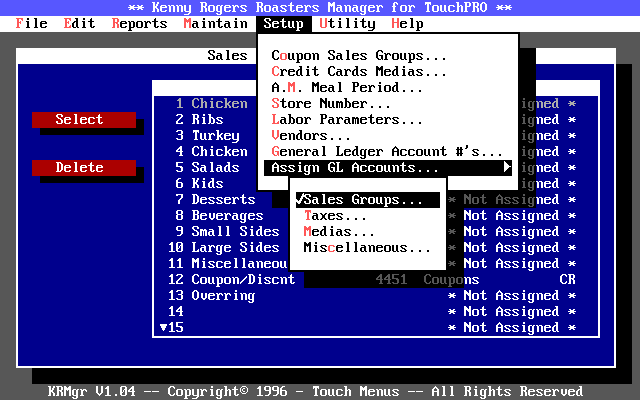Close the open Setup menu
640x400 pixels.
click(x=284, y=24)
